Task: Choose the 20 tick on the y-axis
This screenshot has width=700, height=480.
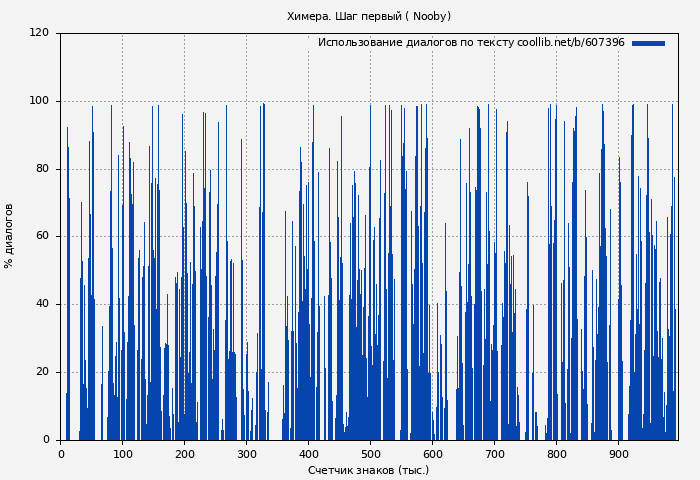Action: [42, 372]
